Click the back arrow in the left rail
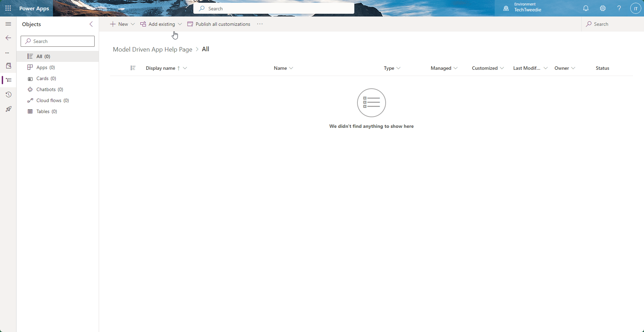Image resolution: width=644 pixels, height=332 pixels. (x=8, y=38)
